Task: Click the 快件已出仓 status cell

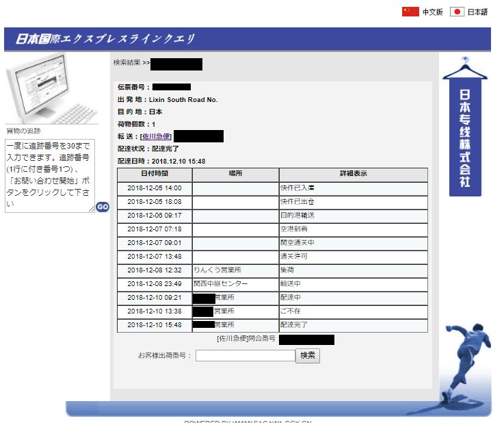Action: (354, 202)
